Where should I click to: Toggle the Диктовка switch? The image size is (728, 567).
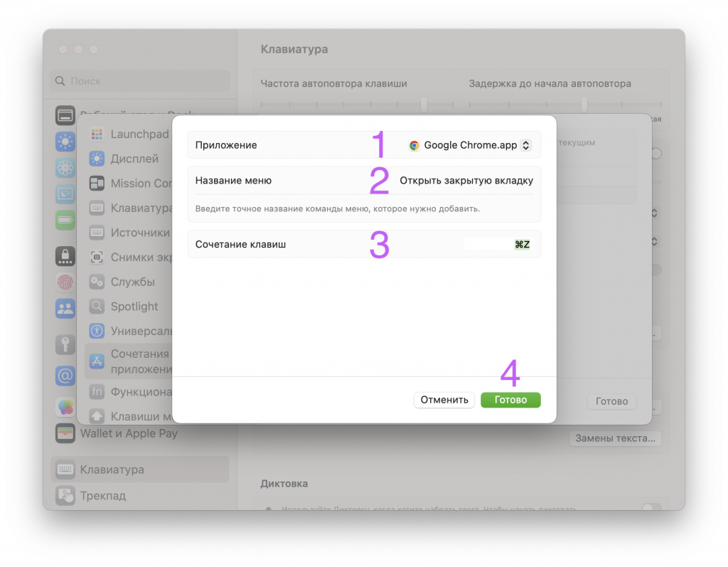(651, 507)
